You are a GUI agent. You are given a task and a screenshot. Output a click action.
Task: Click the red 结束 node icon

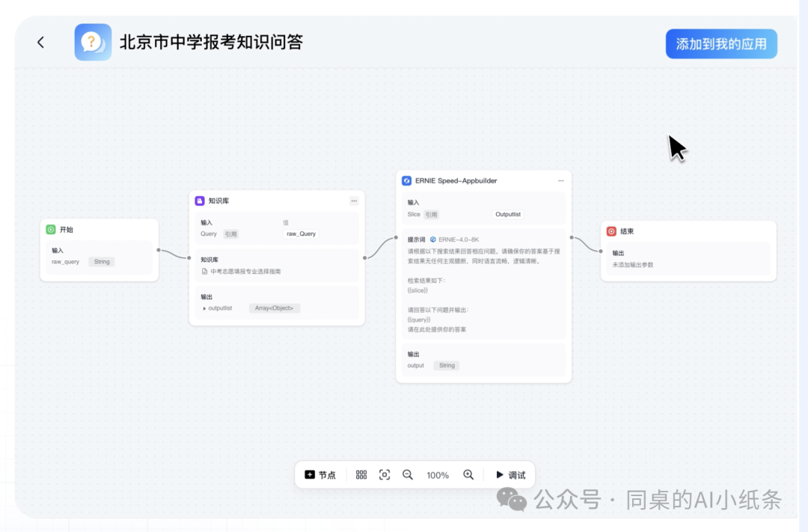pyautogui.click(x=611, y=230)
